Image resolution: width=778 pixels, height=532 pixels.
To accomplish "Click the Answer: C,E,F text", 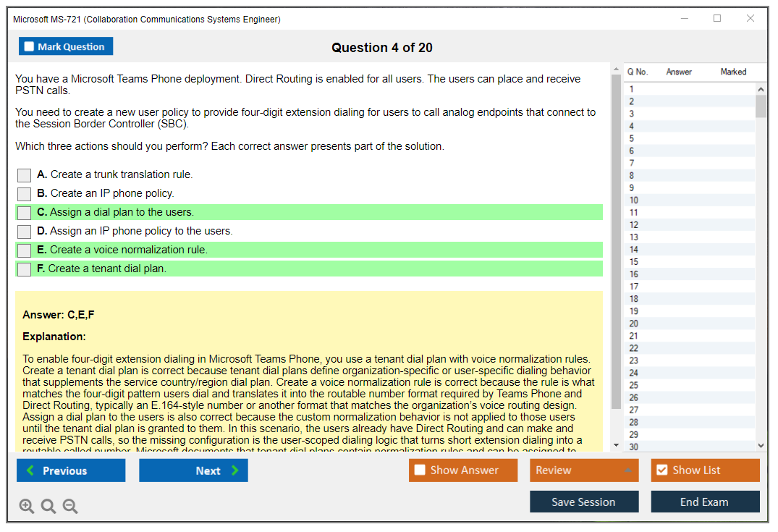I will [x=59, y=315].
